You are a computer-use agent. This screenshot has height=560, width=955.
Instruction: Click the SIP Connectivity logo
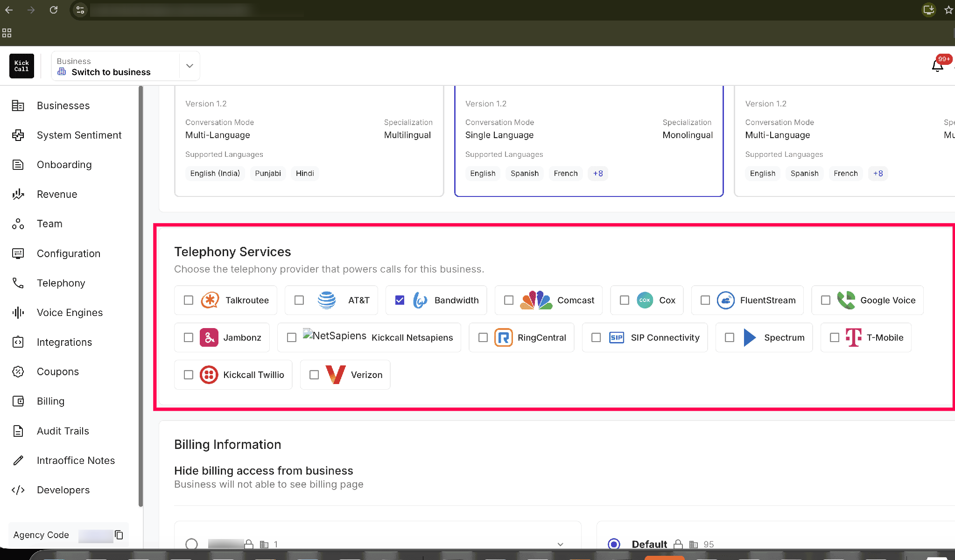pos(617,337)
